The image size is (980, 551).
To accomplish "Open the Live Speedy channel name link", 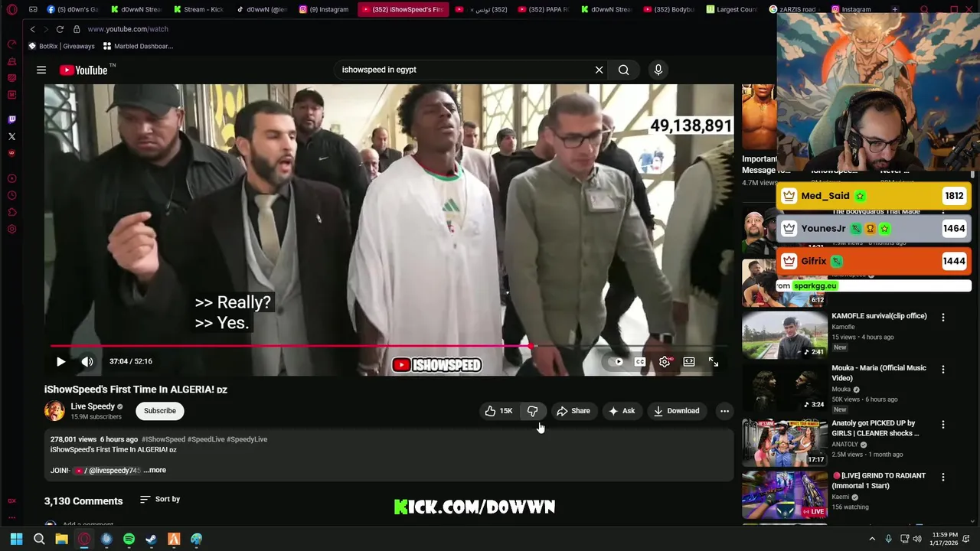I will (x=93, y=406).
